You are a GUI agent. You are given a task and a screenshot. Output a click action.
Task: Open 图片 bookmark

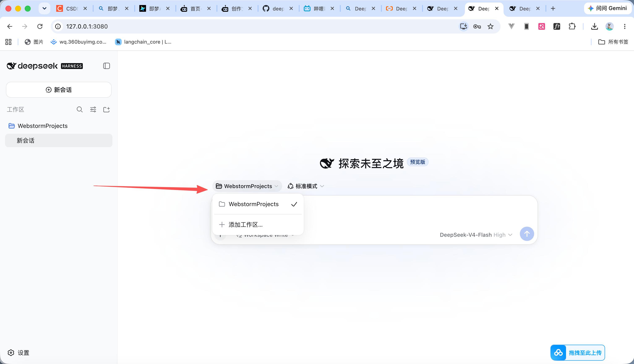pyautogui.click(x=34, y=42)
